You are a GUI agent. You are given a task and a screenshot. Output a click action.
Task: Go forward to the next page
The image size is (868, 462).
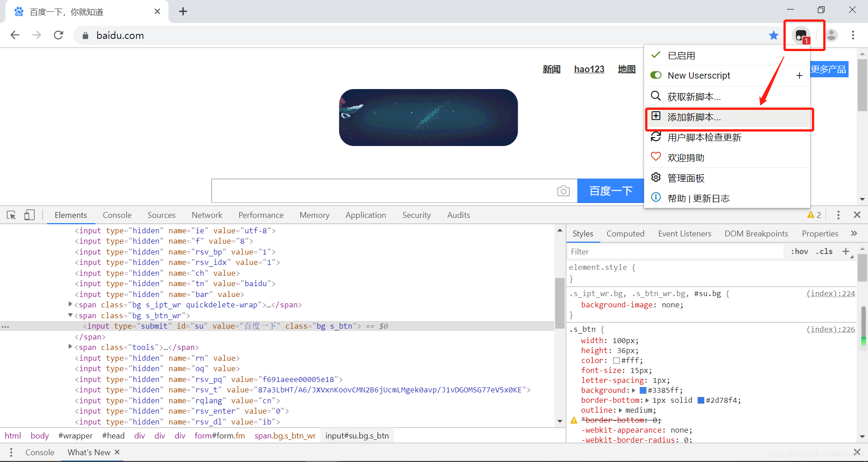click(37, 35)
